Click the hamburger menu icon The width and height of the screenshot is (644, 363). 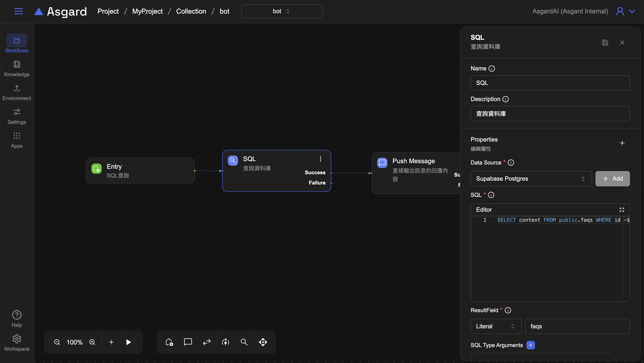tap(19, 11)
